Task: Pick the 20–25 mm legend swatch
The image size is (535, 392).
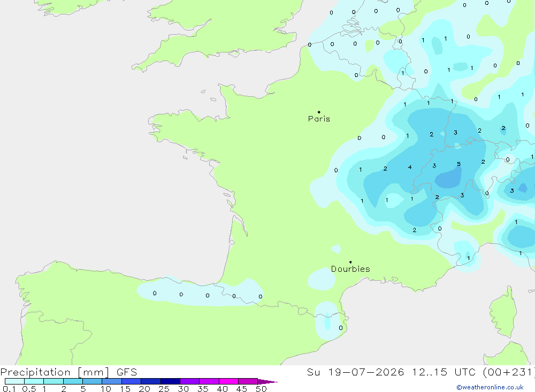Action: [x=150, y=381]
